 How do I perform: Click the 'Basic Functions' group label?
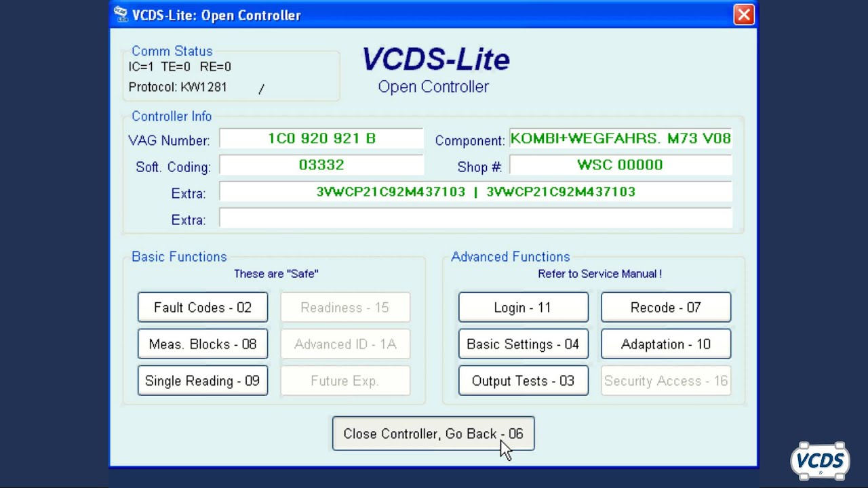[x=179, y=257]
